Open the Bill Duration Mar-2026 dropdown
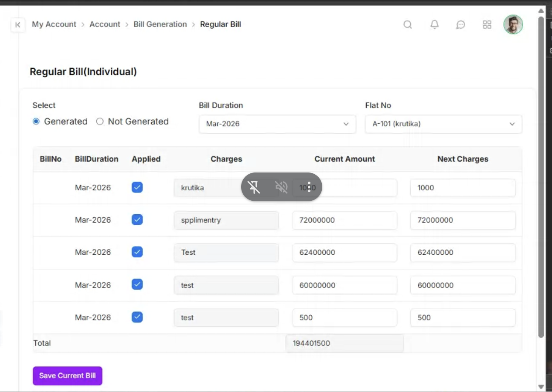The height and width of the screenshot is (392, 552). coord(277,124)
